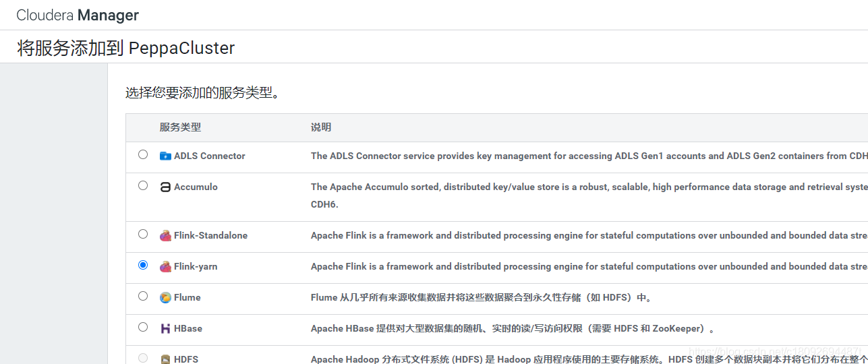Click the 服务类型 column header
868x364 pixels.
pyautogui.click(x=180, y=127)
